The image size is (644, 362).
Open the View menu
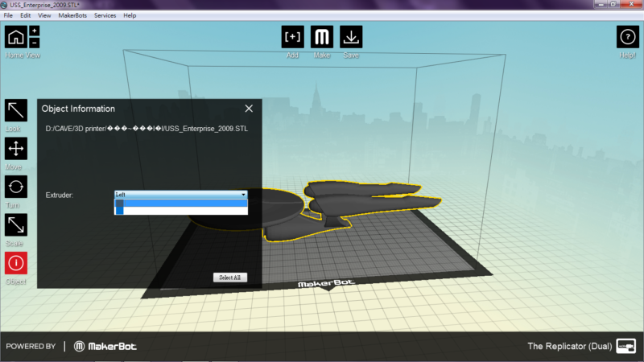(x=44, y=15)
